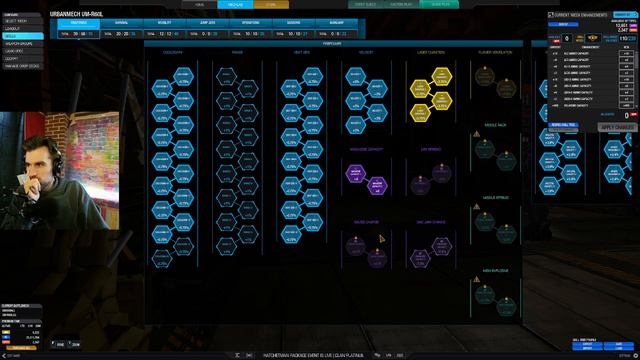Screen dimensions: 640x360
Task: Open Faction Play in top bar
Action: tap(401, 4)
